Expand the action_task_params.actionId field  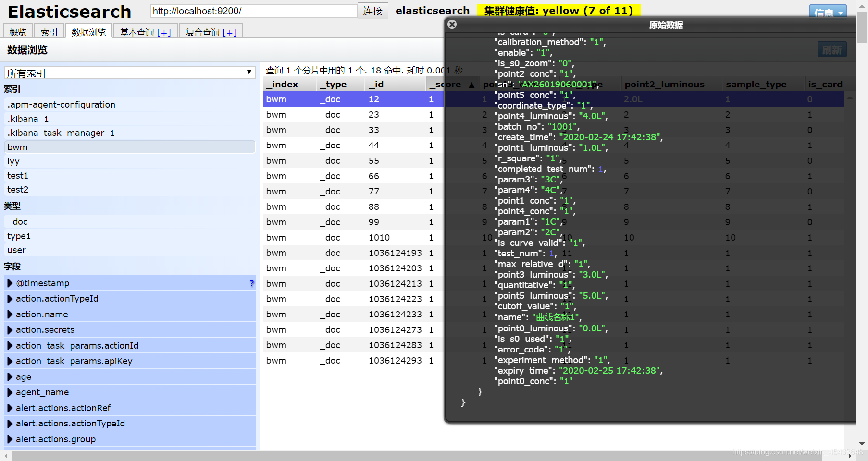[10, 346]
